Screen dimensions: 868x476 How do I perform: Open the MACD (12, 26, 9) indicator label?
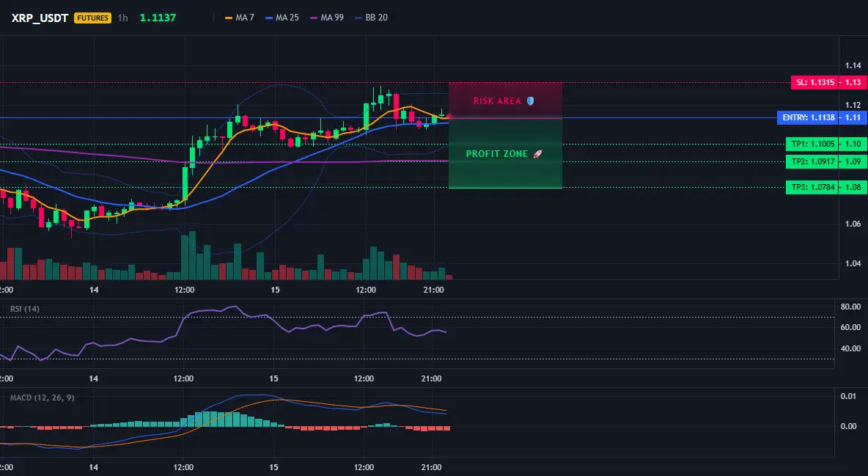click(42, 398)
